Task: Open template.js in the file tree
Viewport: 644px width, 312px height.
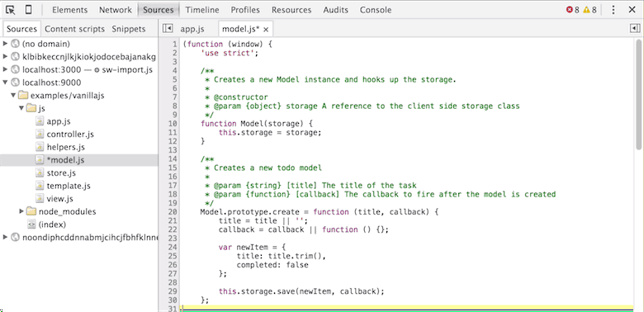Action: click(69, 186)
